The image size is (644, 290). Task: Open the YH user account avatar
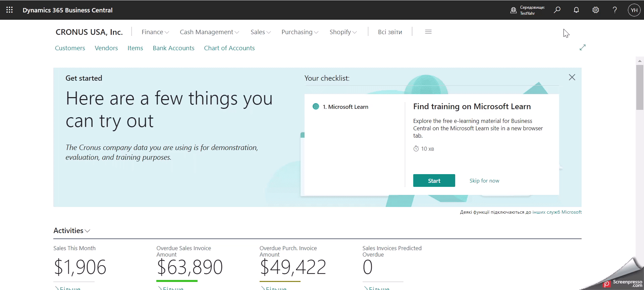pyautogui.click(x=634, y=10)
